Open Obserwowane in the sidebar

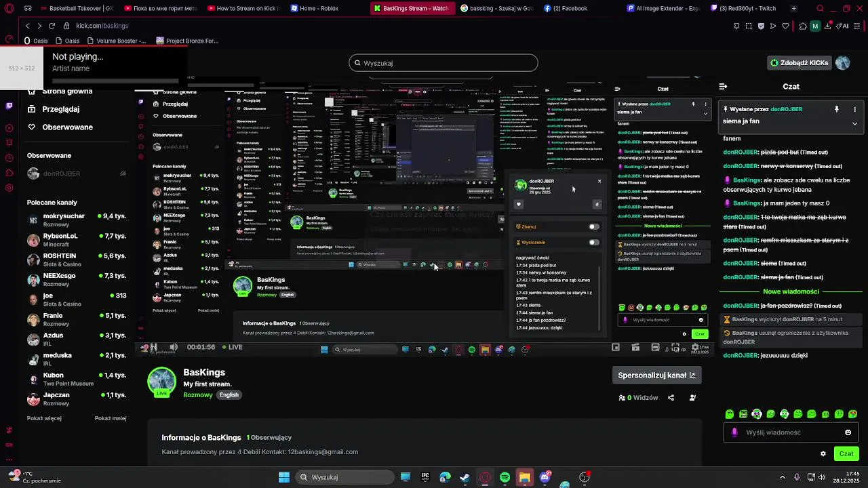pyautogui.click(x=60, y=127)
